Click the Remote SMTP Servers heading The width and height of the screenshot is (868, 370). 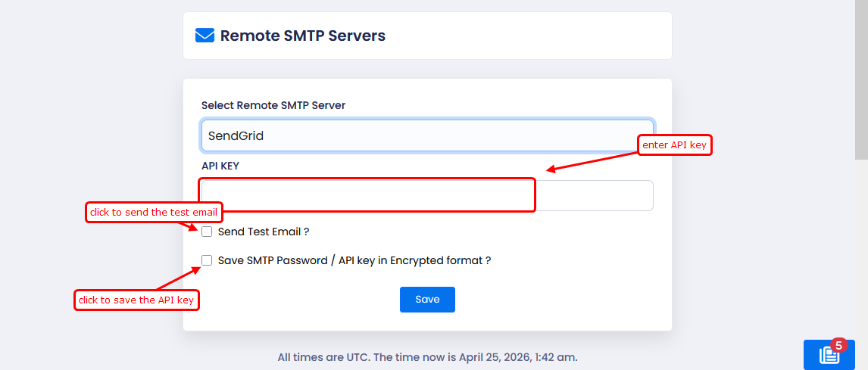(302, 36)
